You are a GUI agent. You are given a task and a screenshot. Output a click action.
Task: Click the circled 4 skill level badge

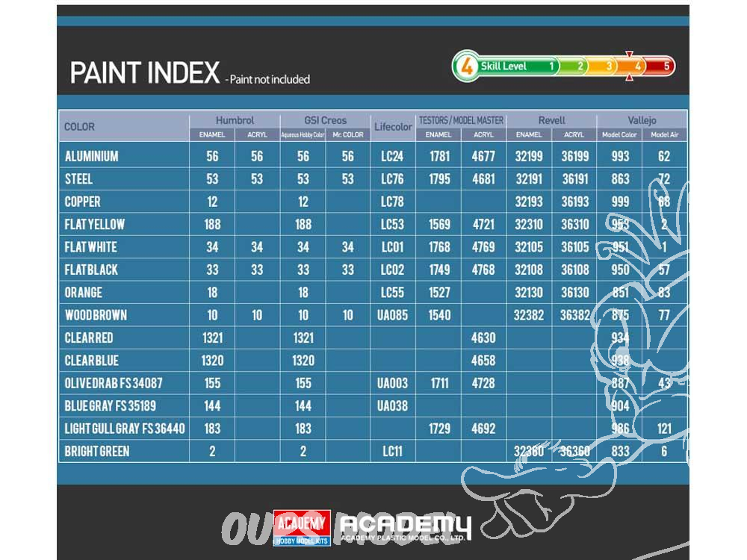point(466,66)
